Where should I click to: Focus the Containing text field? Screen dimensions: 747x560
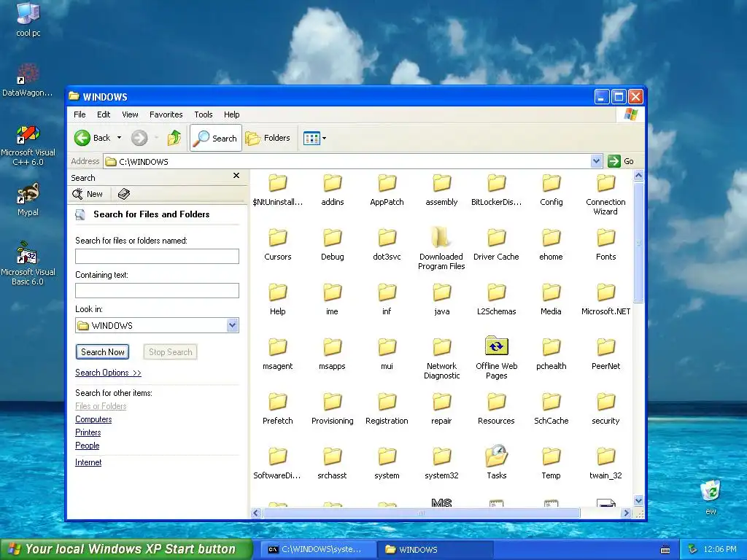click(x=158, y=290)
